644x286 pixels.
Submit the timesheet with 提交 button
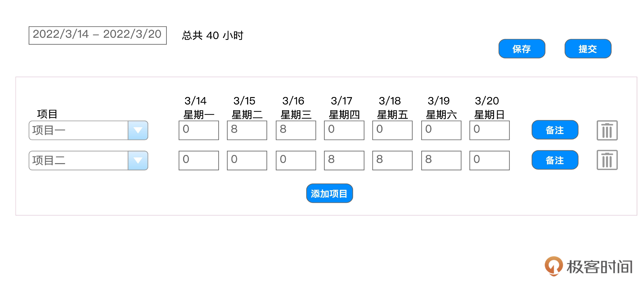(588, 49)
